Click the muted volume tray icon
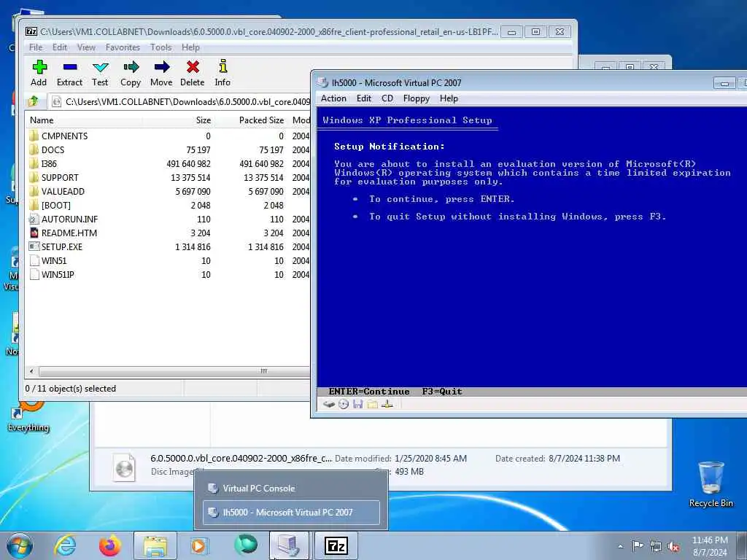Image resolution: width=747 pixels, height=560 pixels. coord(673,547)
